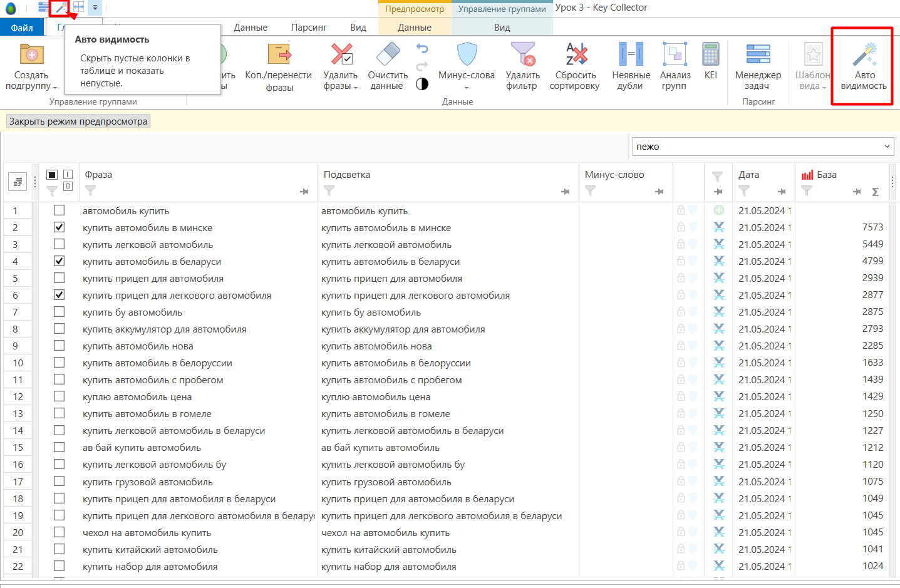Click the Авто видимость magic wand icon
The image size is (900, 588).
pos(864,54)
